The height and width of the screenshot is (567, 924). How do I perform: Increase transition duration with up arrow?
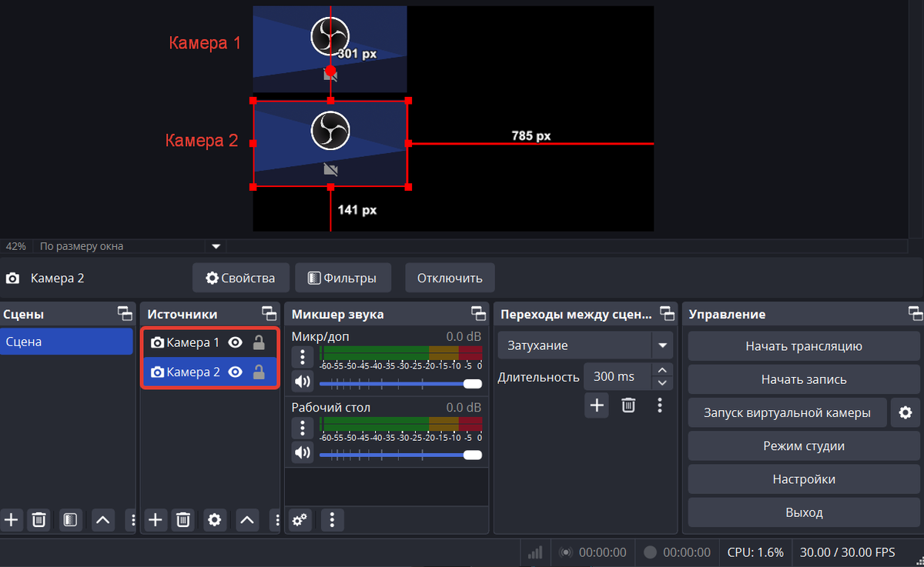[x=661, y=370]
